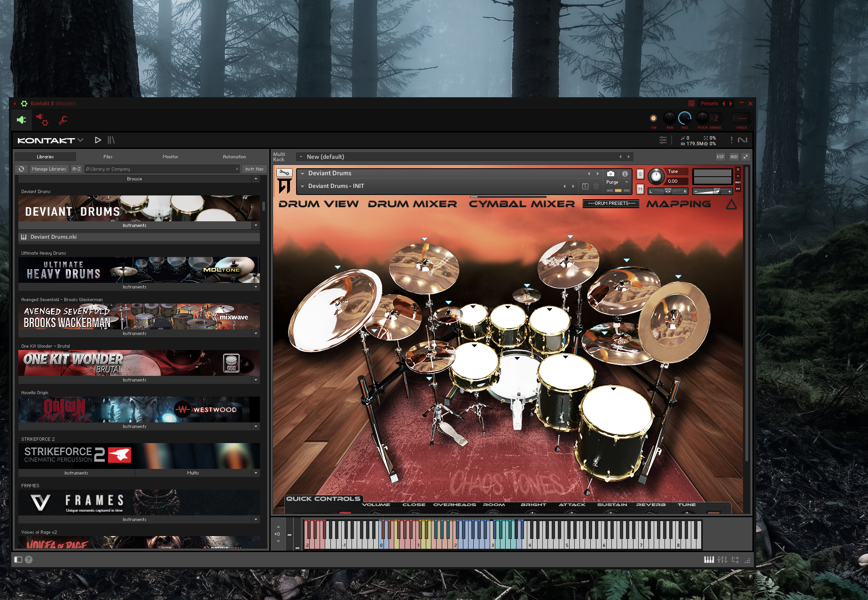Switch to the Libraries tab

[45, 157]
